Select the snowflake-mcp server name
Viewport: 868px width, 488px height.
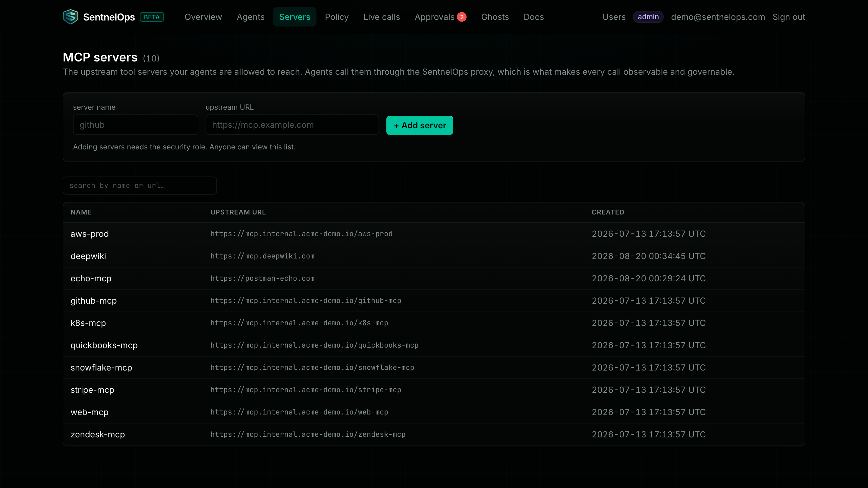click(101, 368)
